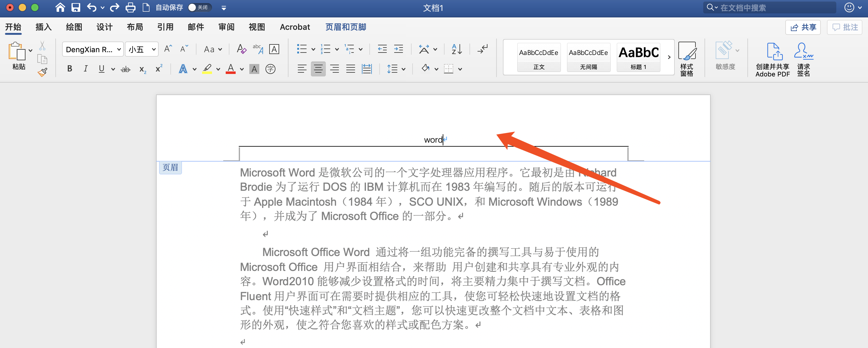Viewport: 868px width, 348px height.
Task: Click the Home icon in title bar
Action: pyautogui.click(x=60, y=7)
